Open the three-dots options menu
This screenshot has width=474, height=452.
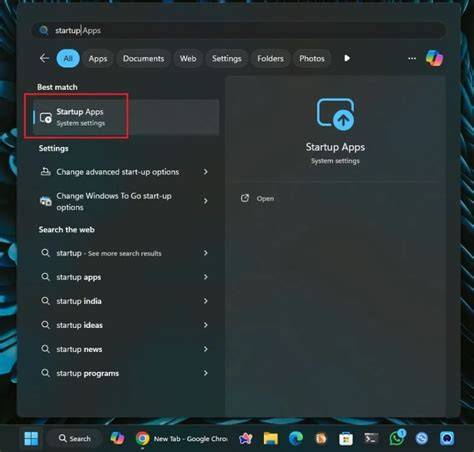click(x=412, y=59)
